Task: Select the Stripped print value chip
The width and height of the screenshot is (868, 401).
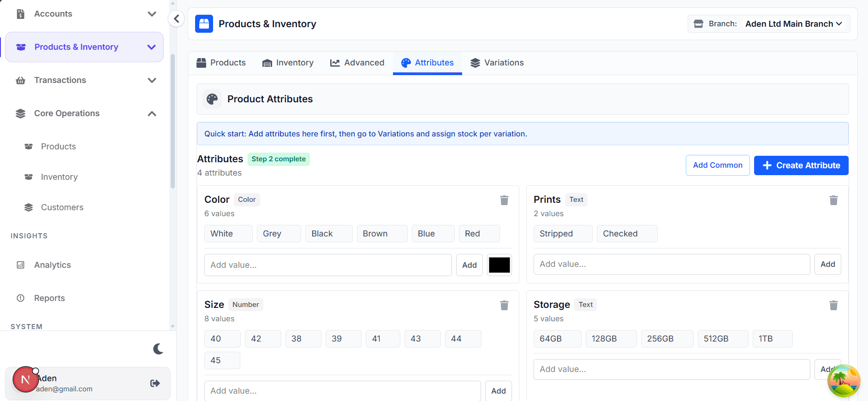Action: coord(563,234)
